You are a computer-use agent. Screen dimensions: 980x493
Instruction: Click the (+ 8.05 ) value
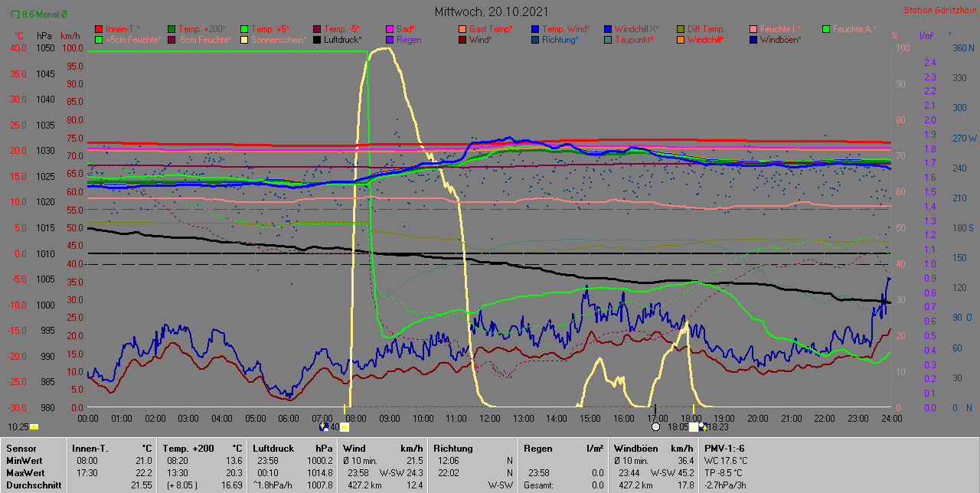tap(182, 485)
